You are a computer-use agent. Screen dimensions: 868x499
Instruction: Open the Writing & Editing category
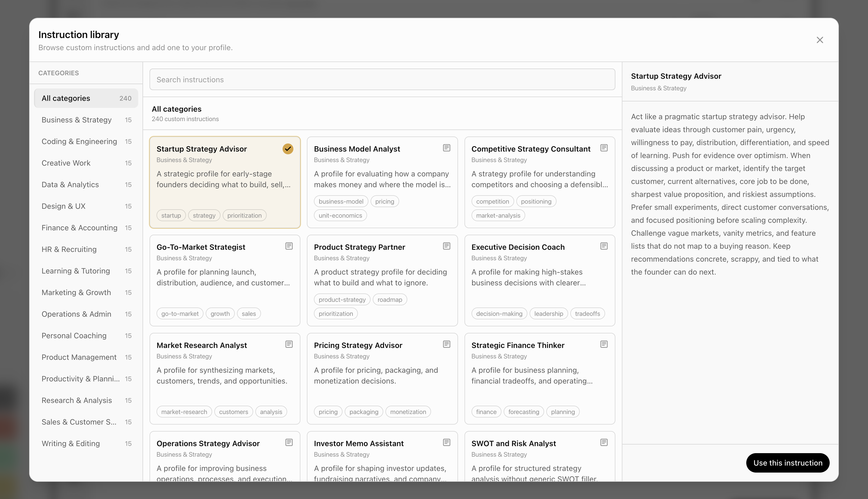coord(86,444)
